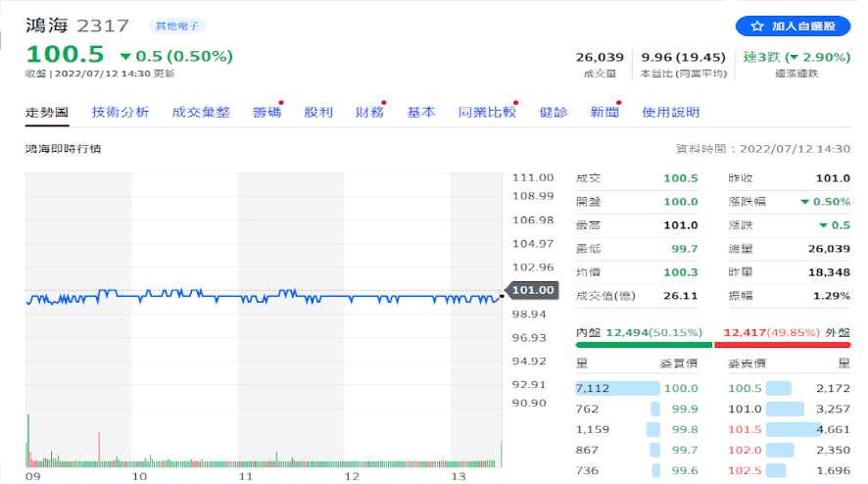The height and width of the screenshot is (484, 868).
Task: Click the large price 100.5 header
Action: point(65,55)
